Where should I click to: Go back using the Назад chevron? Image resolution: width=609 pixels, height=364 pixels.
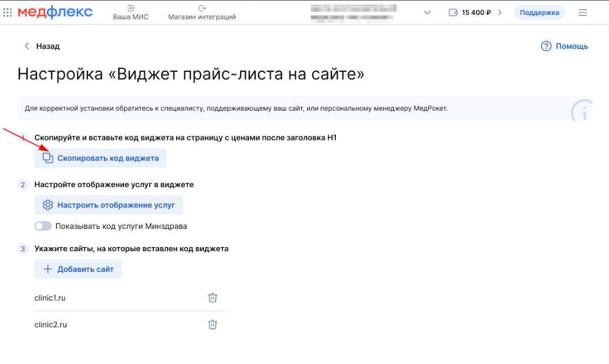27,46
